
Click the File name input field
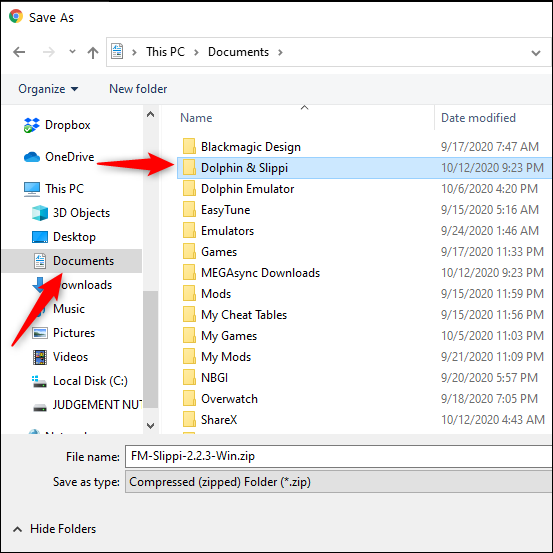tap(339, 456)
